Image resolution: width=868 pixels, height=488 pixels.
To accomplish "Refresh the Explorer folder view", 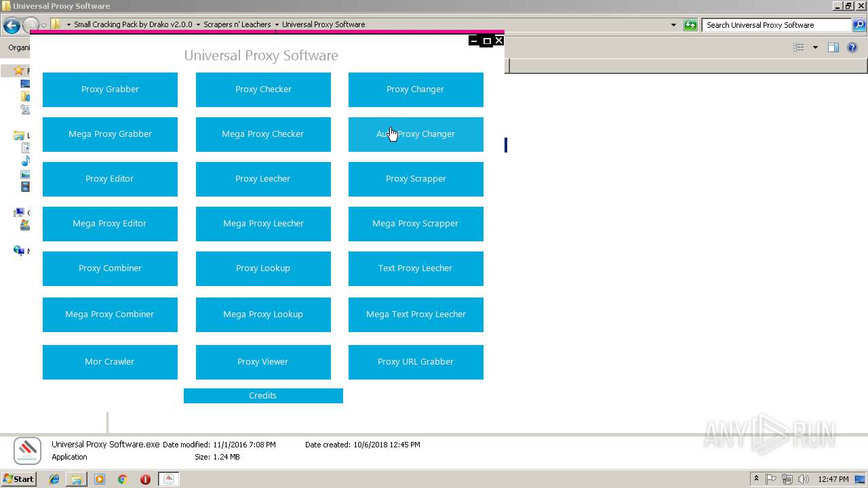I will pyautogui.click(x=690, y=25).
